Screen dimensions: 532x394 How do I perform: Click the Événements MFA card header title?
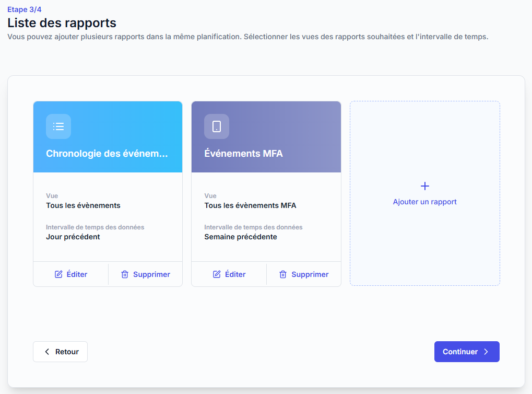(x=243, y=154)
